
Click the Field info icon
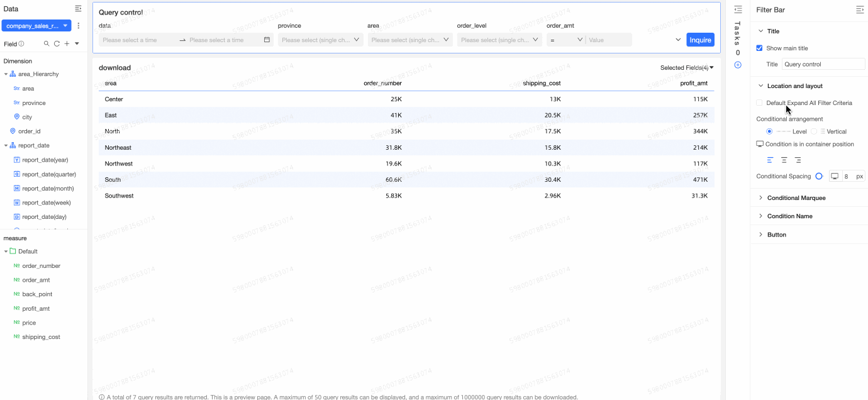tap(21, 44)
